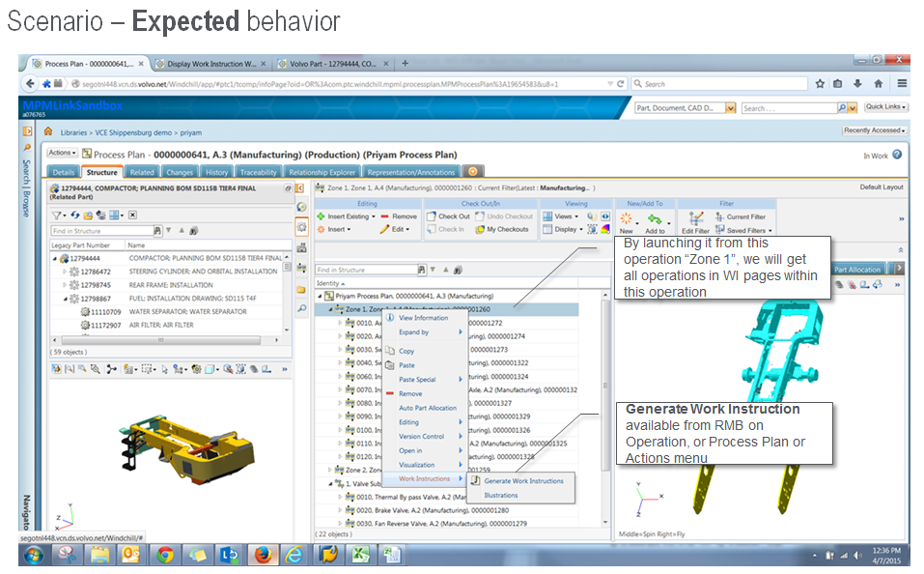Viewport: 924px width, 574px height.
Task: Open the Display dropdown
Action: coord(563,229)
